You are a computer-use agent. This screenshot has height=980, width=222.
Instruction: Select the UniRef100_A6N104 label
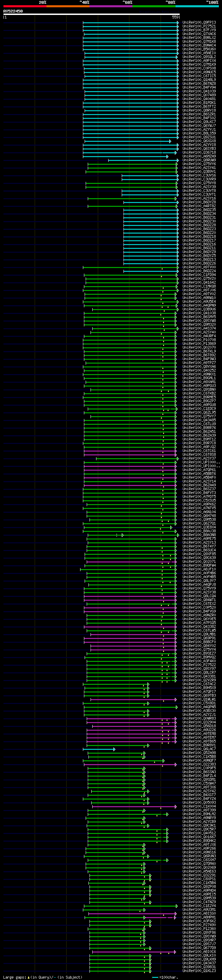tap(199, 512)
